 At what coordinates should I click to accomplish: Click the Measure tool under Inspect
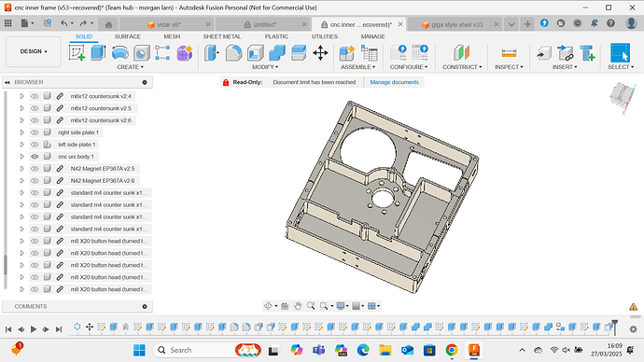tap(509, 53)
